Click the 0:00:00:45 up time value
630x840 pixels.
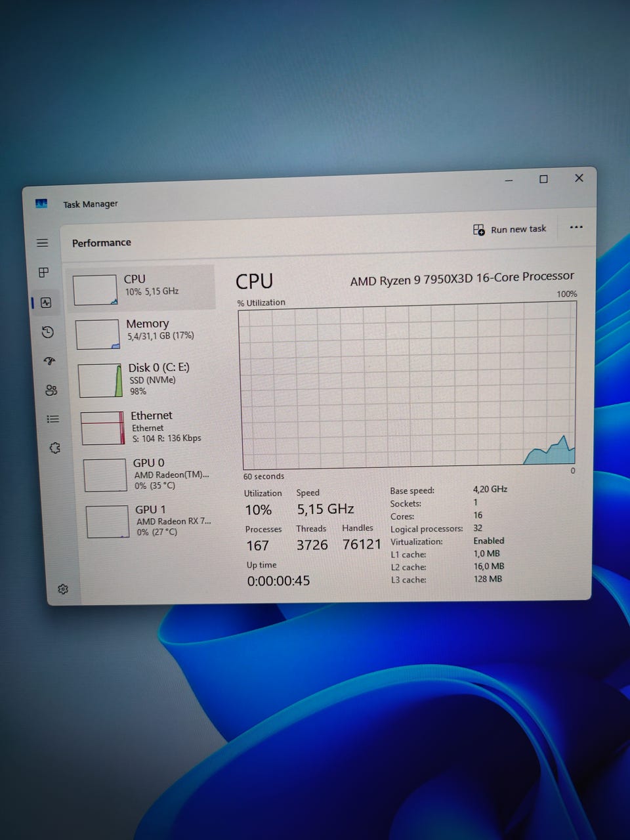click(278, 581)
